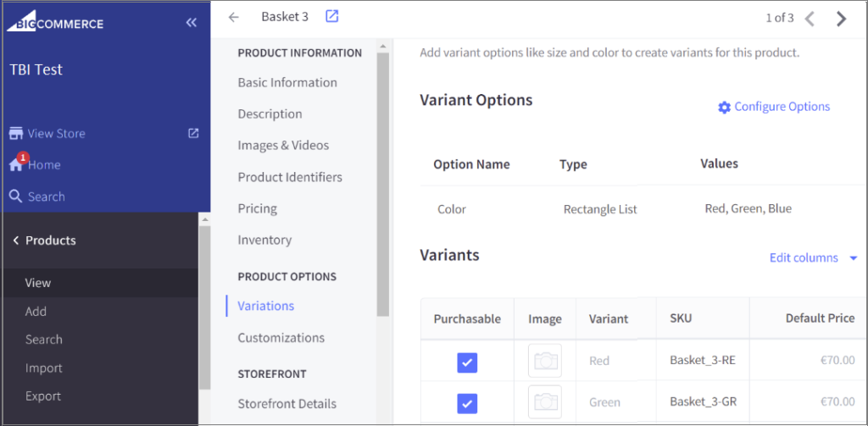Viewport: 868px width, 426px height.
Task: Click the Search magnifier icon
Action: pyautogui.click(x=16, y=196)
